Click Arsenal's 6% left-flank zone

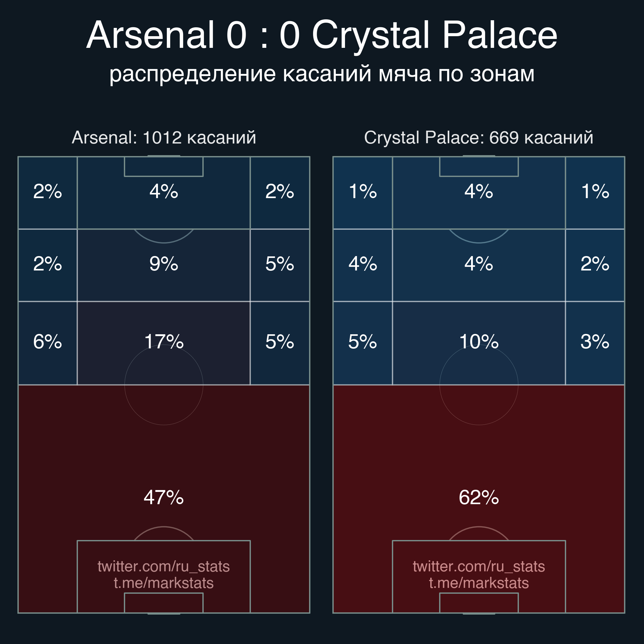[x=47, y=342]
